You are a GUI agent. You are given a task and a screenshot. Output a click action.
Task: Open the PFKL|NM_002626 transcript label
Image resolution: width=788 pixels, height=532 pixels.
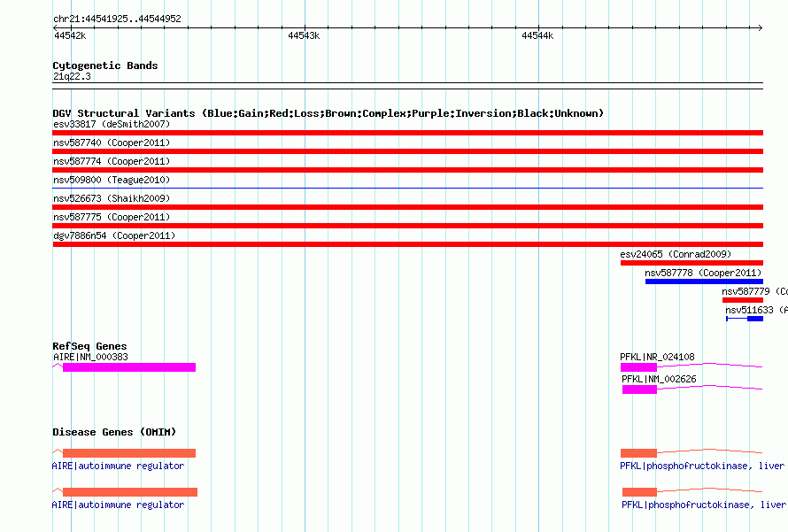tap(659, 379)
